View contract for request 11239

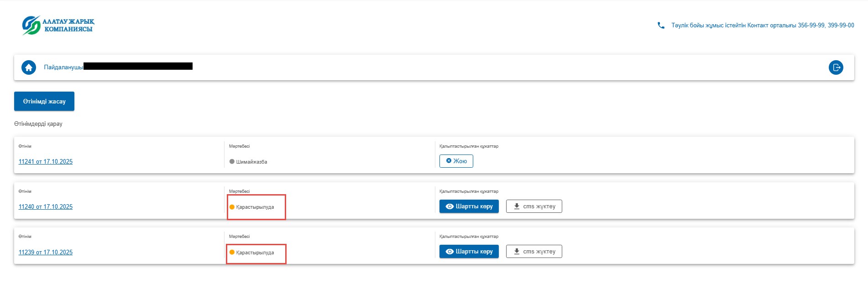tap(469, 252)
